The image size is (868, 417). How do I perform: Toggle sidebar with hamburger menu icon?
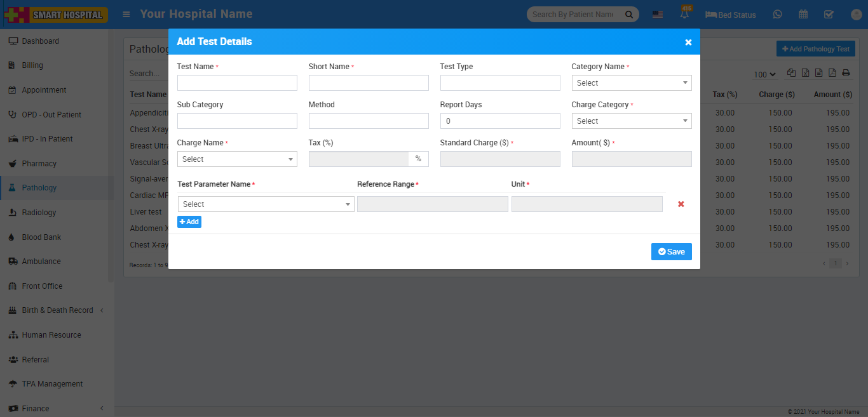point(127,14)
